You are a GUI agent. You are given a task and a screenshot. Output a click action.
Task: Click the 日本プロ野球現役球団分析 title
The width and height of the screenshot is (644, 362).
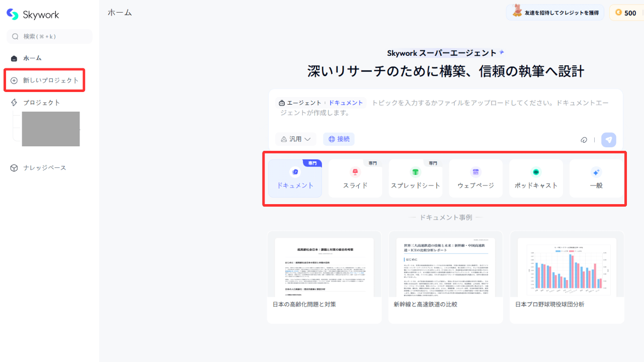pyautogui.click(x=550, y=304)
